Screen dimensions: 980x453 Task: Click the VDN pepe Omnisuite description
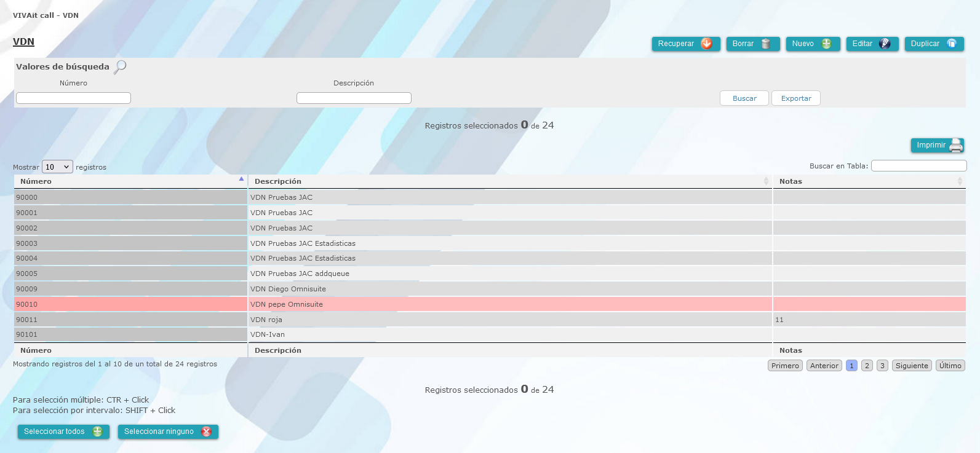(287, 304)
